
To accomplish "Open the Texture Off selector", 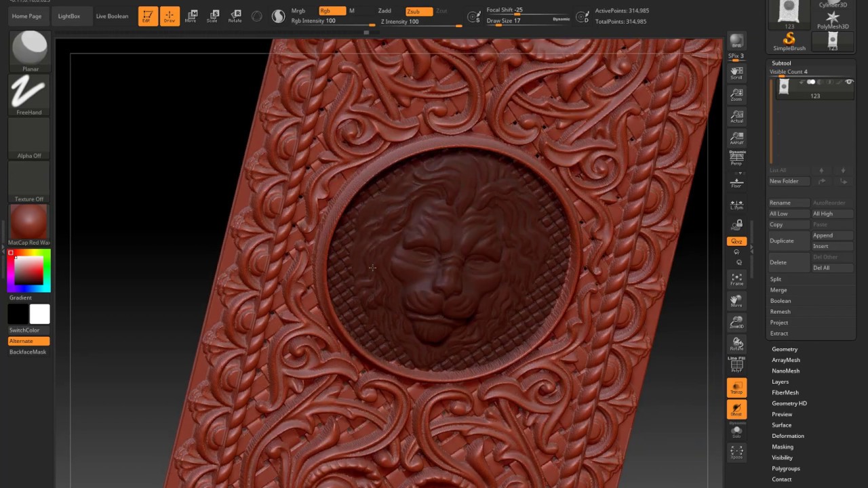I will pyautogui.click(x=29, y=182).
